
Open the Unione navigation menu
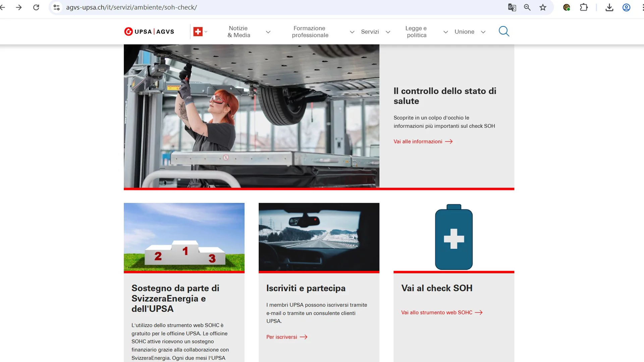[464, 32]
